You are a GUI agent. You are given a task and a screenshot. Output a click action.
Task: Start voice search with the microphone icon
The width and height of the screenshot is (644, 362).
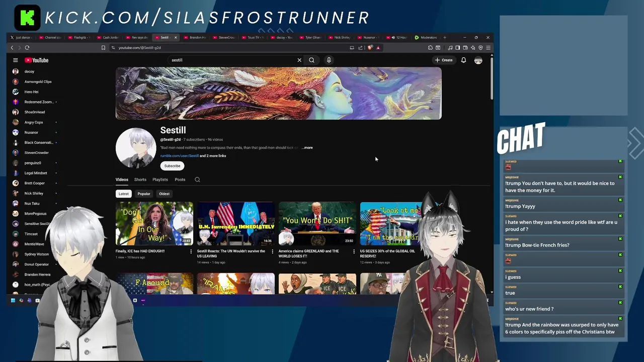click(x=329, y=60)
